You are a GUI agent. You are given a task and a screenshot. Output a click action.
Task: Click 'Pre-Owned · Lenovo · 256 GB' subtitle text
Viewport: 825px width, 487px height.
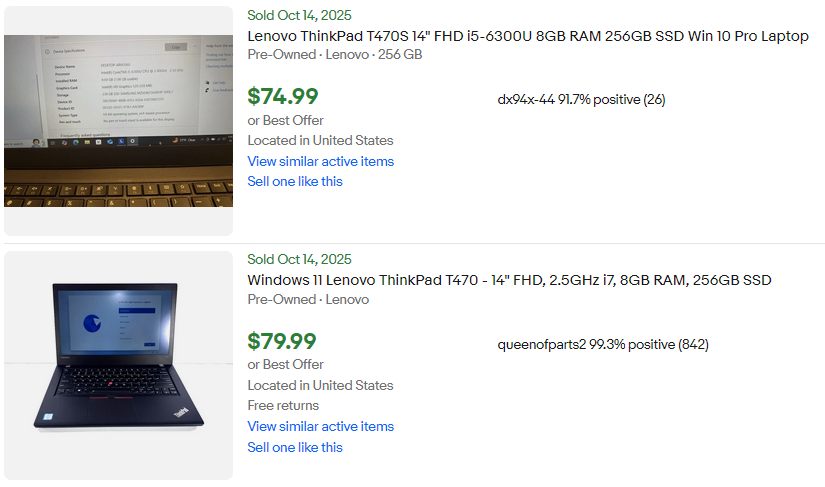coord(334,54)
